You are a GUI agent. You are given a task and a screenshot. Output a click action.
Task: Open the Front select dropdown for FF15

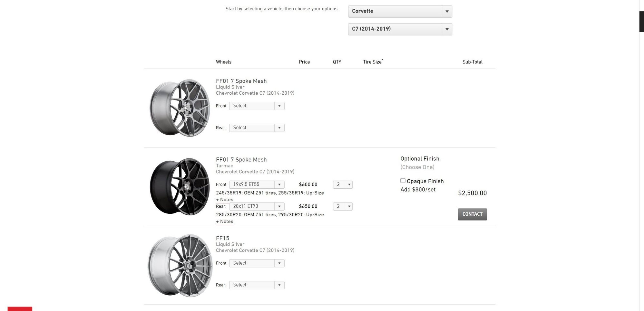256,263
